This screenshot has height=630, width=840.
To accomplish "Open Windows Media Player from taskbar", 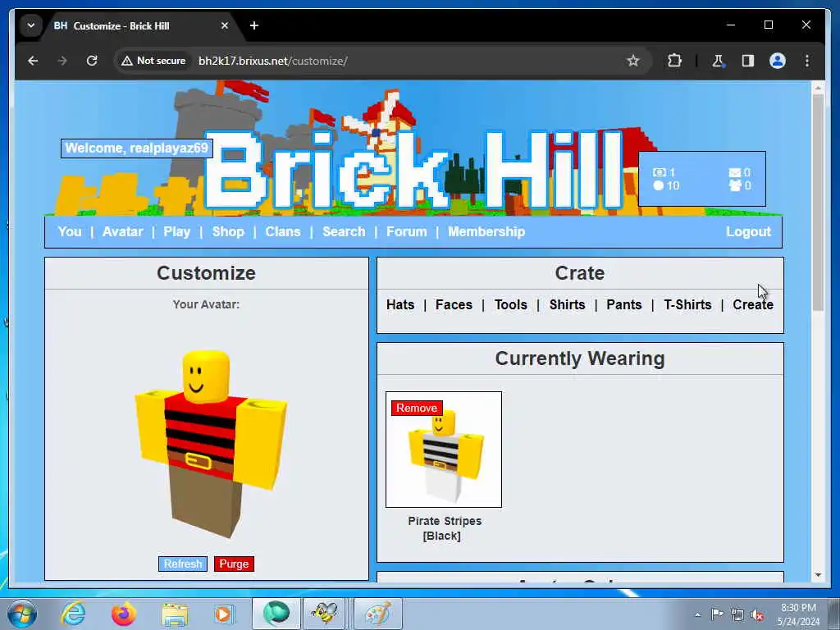I will coord(224,614).
